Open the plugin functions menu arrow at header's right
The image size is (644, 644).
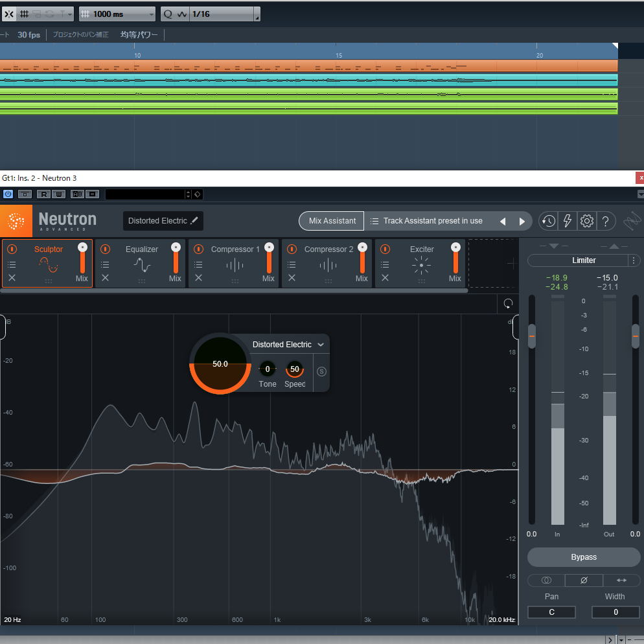point(640,194)
